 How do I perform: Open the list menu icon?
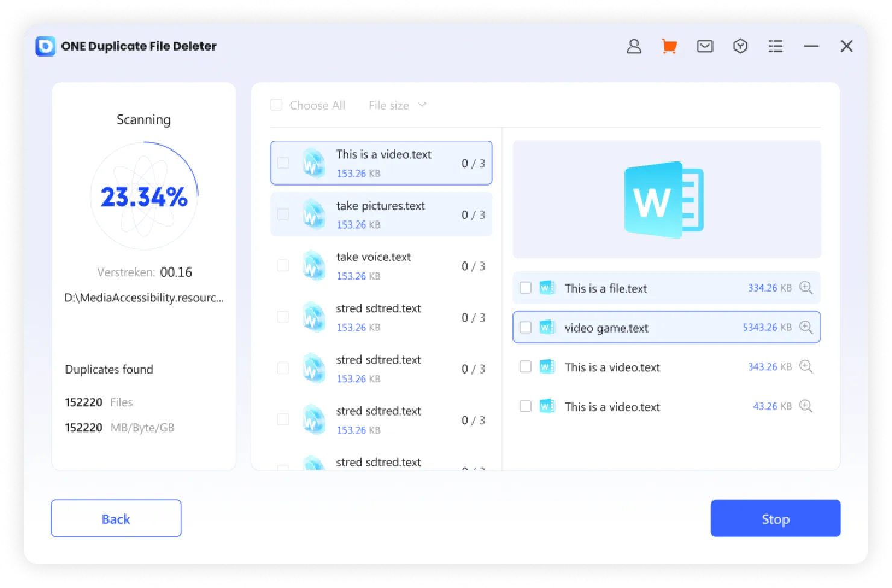pos(776,46)
